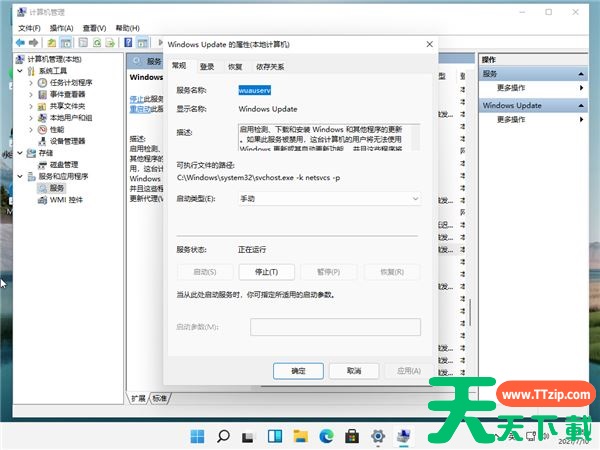Launch Microsoft Edge from the taskbar
This screenshot has height=450, width=600.
coord(326,436)
